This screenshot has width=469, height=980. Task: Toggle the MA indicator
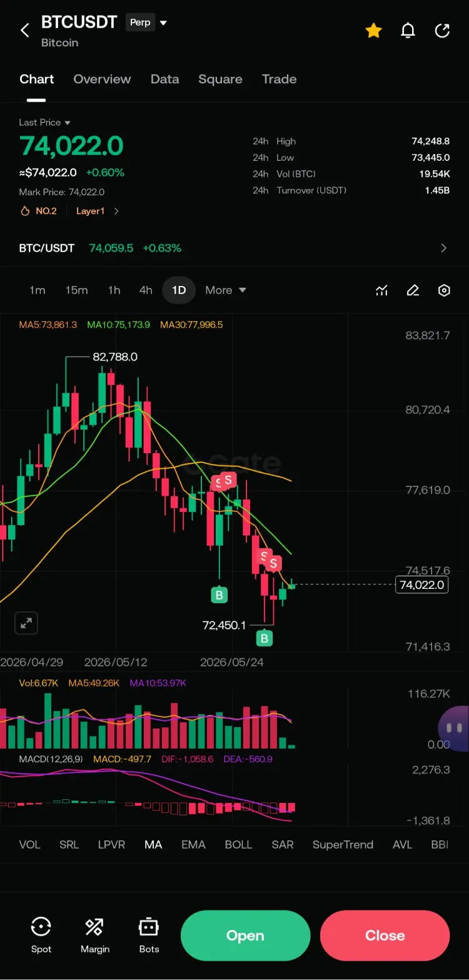(x=153, y=844)
